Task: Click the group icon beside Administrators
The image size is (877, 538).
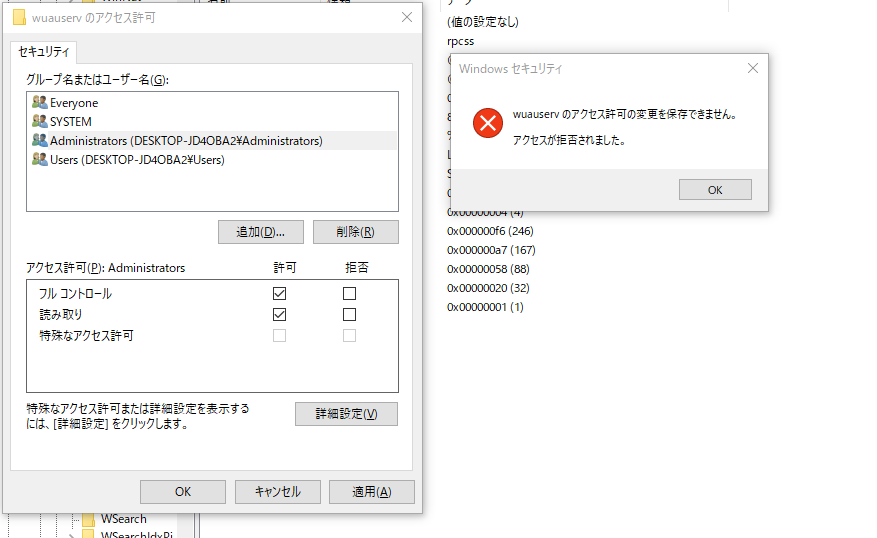Action: [x=40, y=140]
